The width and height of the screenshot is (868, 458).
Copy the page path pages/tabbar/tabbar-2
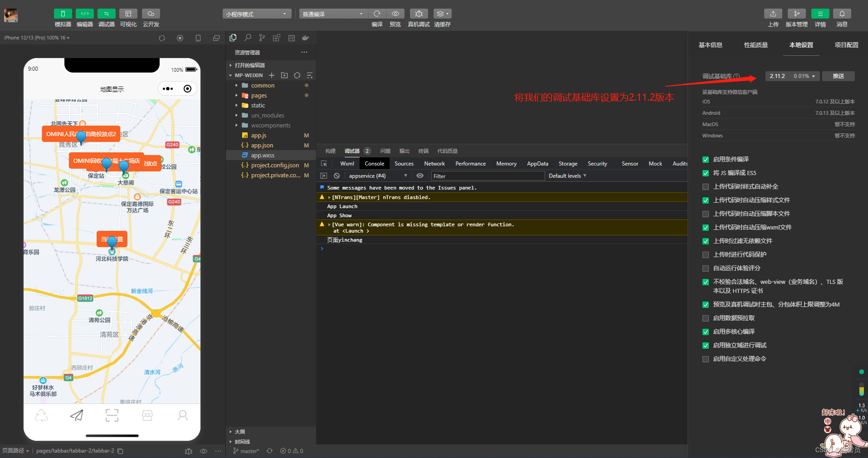[120, 451]
